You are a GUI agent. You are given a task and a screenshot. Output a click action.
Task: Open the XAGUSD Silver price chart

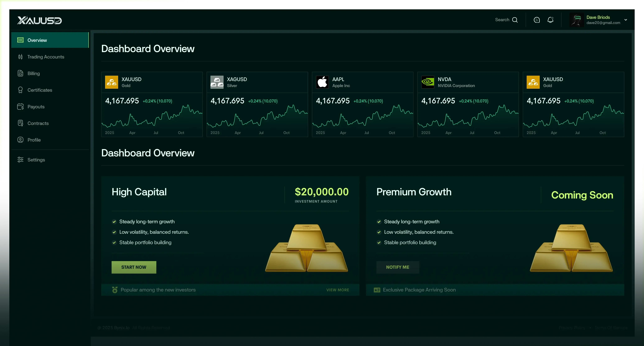click(x=257, y=116)
